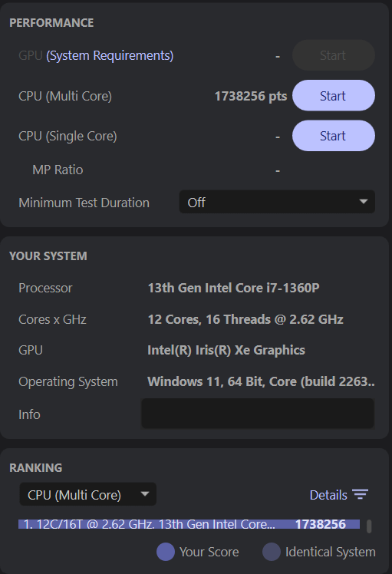Click the ranking list scrollbar handle
The width and height of the screenshot is (392, 574).
[x=369, y=526]
